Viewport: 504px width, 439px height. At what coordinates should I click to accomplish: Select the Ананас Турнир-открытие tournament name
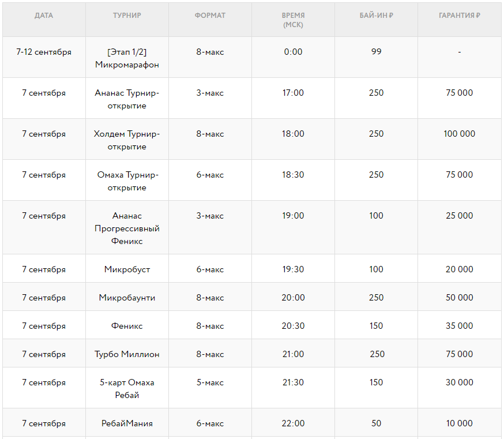click(x=127, y=99)
